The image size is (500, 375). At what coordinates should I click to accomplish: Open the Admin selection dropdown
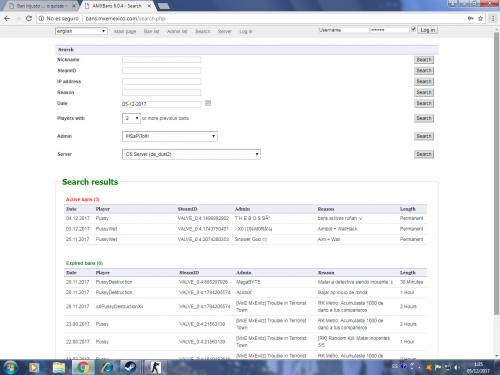coord(170,136)
